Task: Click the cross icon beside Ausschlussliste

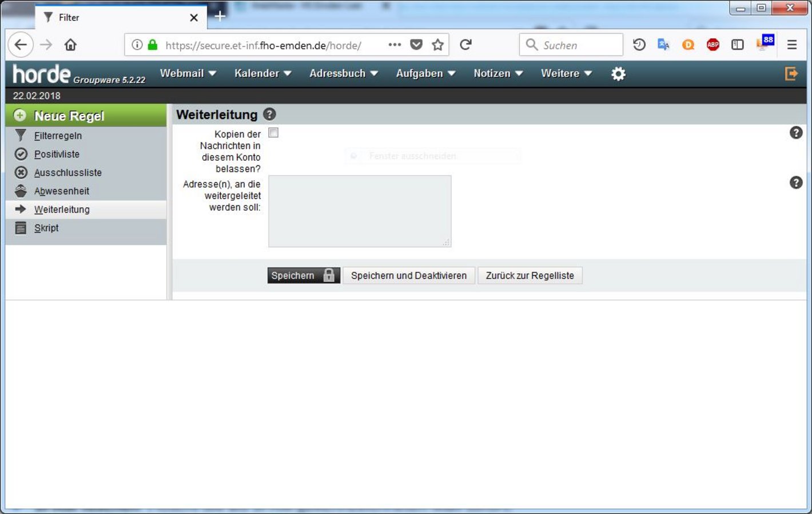Action: pos(21,172)
